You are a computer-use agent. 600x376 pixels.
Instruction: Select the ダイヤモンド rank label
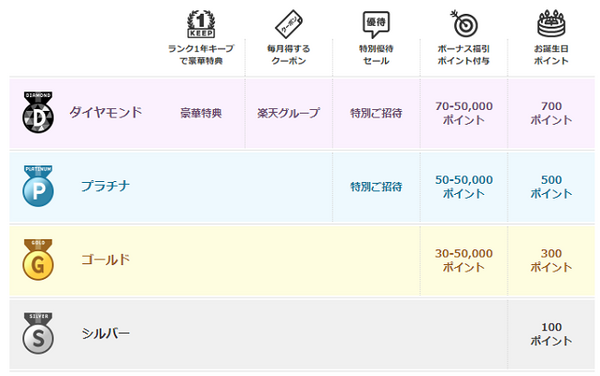pyautogui.click(x=106, y=112)
